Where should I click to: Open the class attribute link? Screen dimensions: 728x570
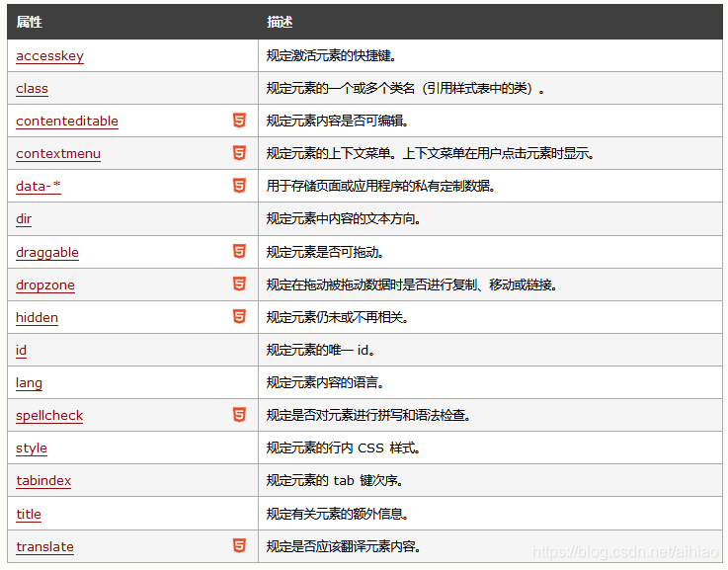click(32, 88)
